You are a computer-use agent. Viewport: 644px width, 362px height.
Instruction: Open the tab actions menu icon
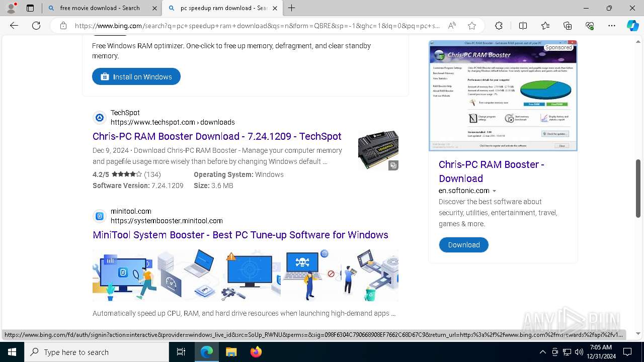(x=30, y=8)
